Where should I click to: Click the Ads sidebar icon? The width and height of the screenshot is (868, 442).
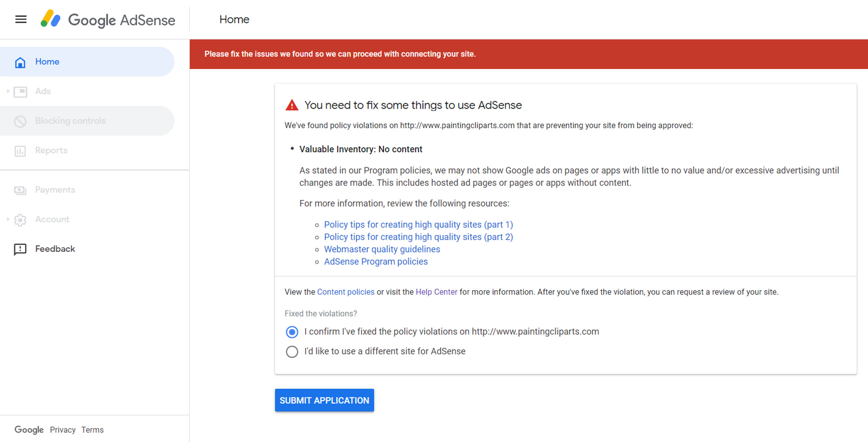[x=20, y=92]
